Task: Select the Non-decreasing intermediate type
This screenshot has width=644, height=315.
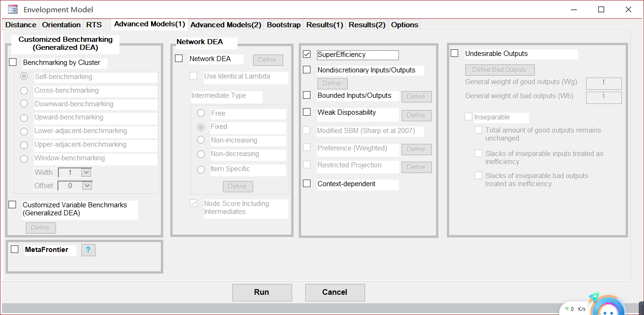Action: pos(201,154)
